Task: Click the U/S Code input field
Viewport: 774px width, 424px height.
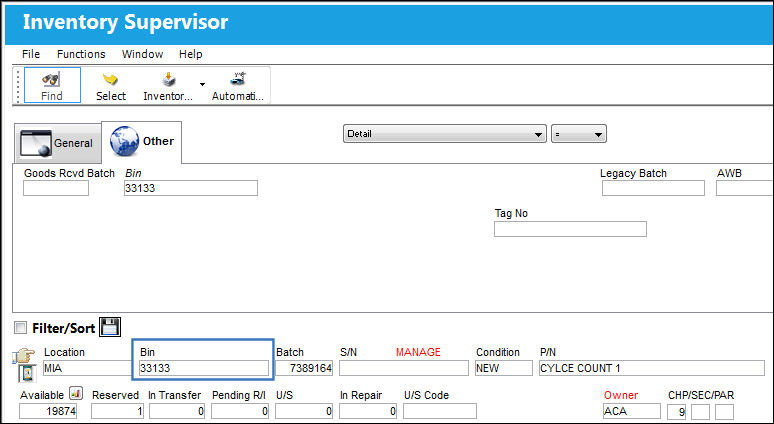Action: (440, 411)
